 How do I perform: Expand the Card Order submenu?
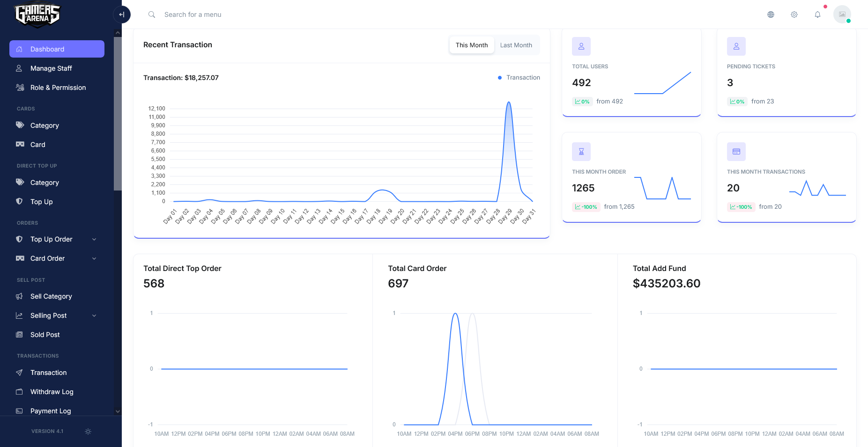click(x=94, y=258)
